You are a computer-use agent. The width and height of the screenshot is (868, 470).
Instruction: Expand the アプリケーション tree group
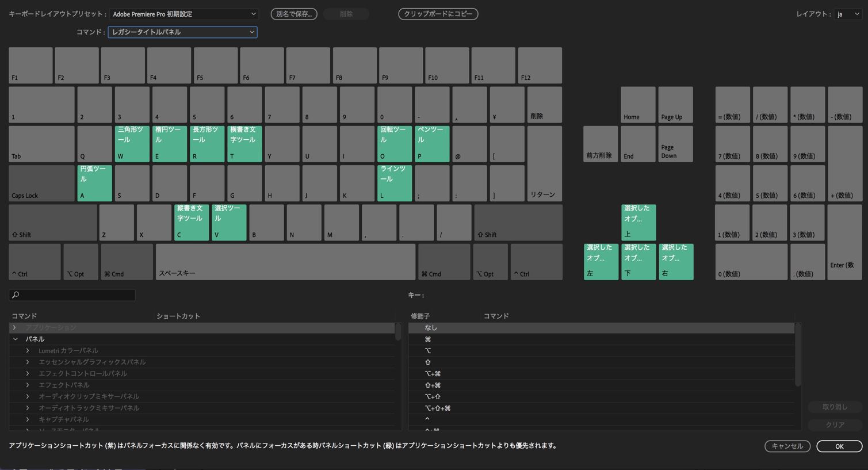point(15,327)
